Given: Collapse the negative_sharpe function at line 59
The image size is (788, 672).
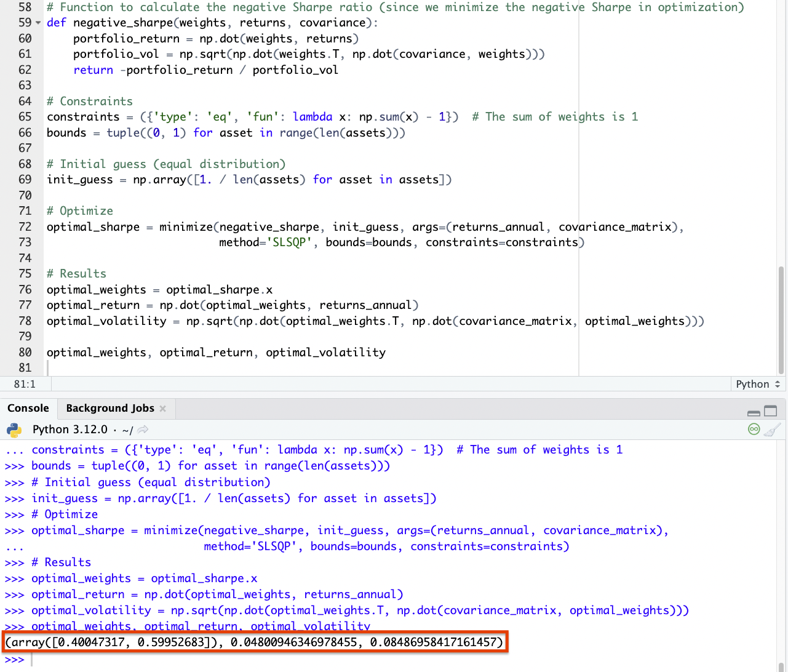Looking at the screenshot, I should (39, 23).
